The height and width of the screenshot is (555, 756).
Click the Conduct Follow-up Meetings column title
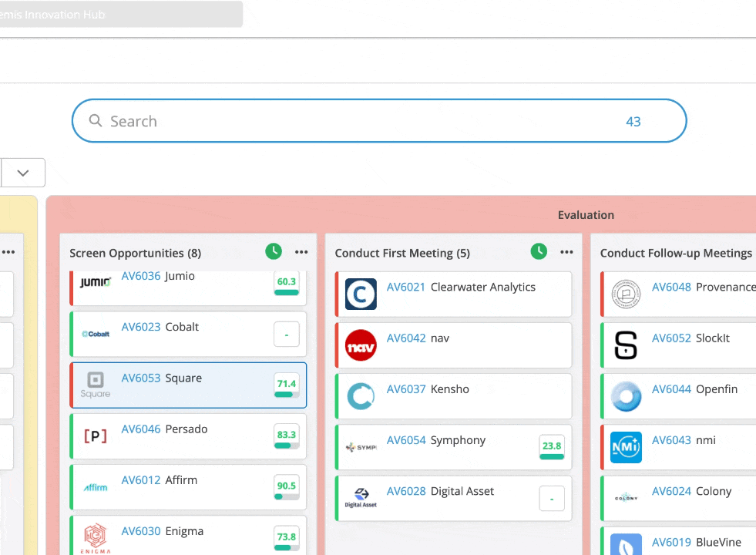tap(676, 253)
